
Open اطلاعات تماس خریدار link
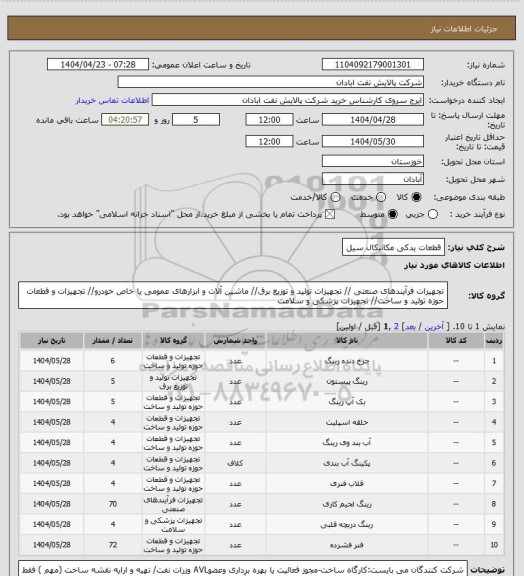click(x=112, y=100)
